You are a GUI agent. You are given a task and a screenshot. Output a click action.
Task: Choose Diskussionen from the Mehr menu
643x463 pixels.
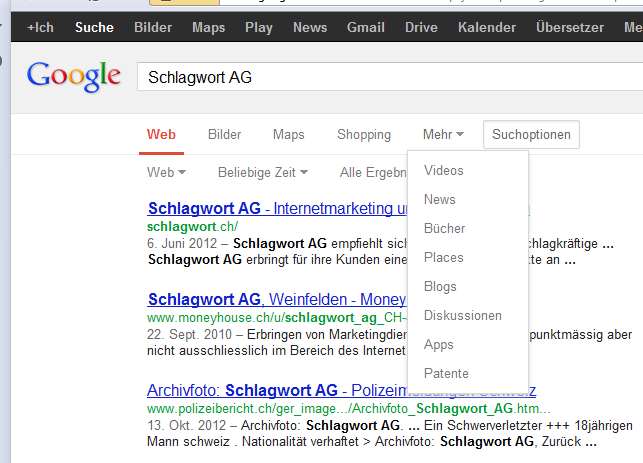click(463, 316)
